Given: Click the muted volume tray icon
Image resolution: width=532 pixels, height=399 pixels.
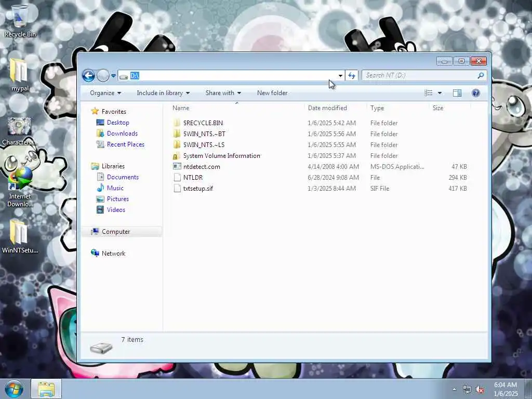Looking at the screenshot, I should pyautogui.click(x=480, y=390).
